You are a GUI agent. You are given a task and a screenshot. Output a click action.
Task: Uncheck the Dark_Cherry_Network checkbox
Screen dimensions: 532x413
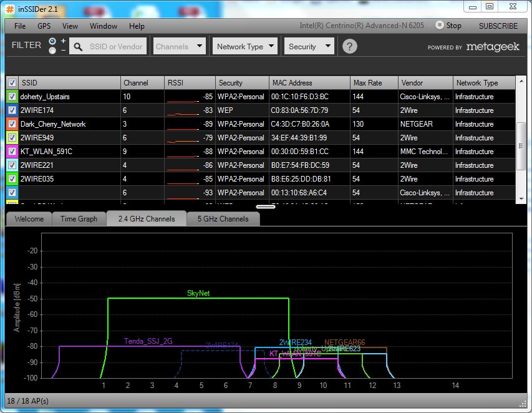tap(12, 124)
